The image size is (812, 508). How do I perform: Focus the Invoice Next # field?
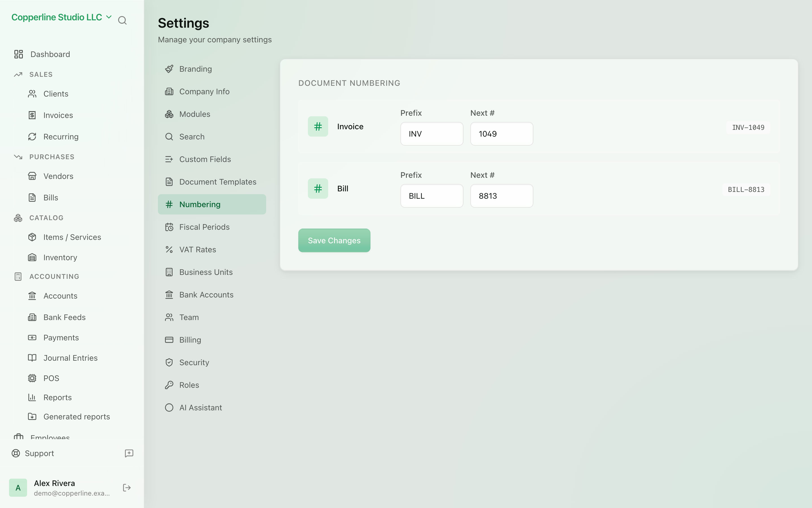tap(501, 134)
